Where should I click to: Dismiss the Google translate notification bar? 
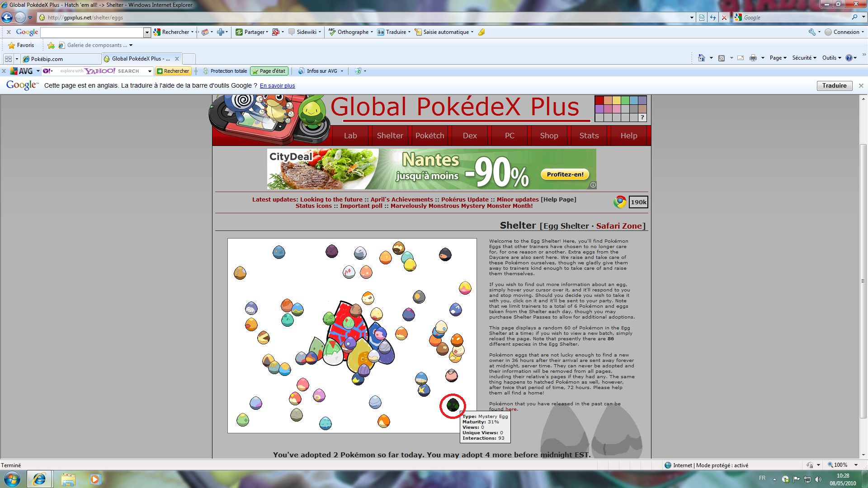pyautogui.click(x=861, y=86)
